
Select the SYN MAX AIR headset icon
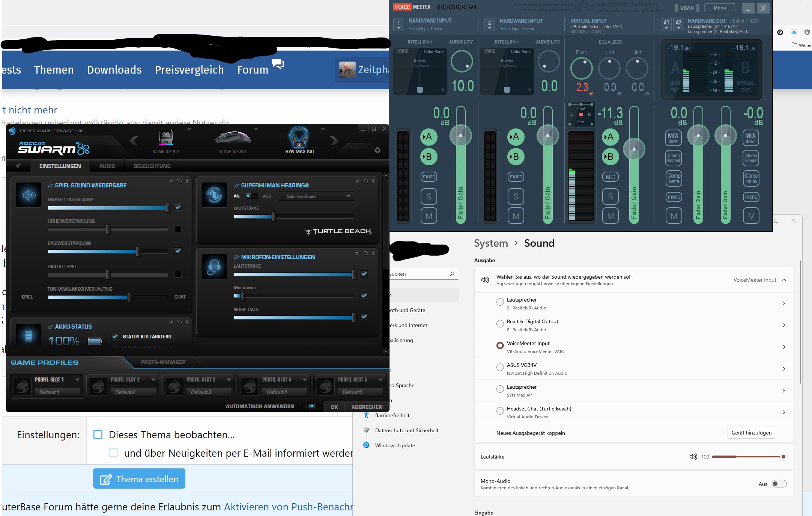click(299, 137)
